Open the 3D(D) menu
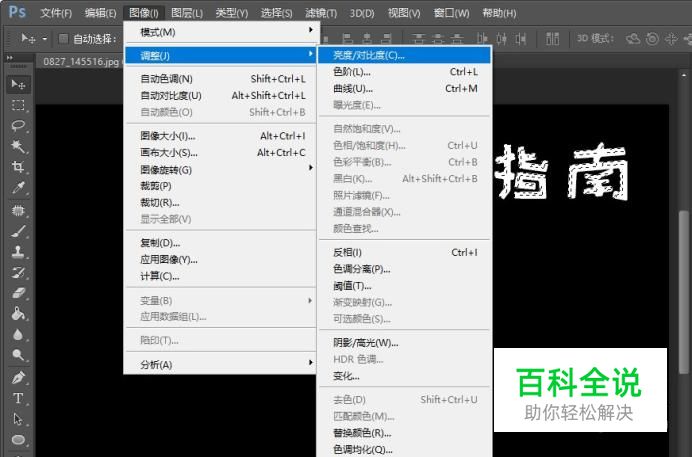692x457 pixels. 362,13
